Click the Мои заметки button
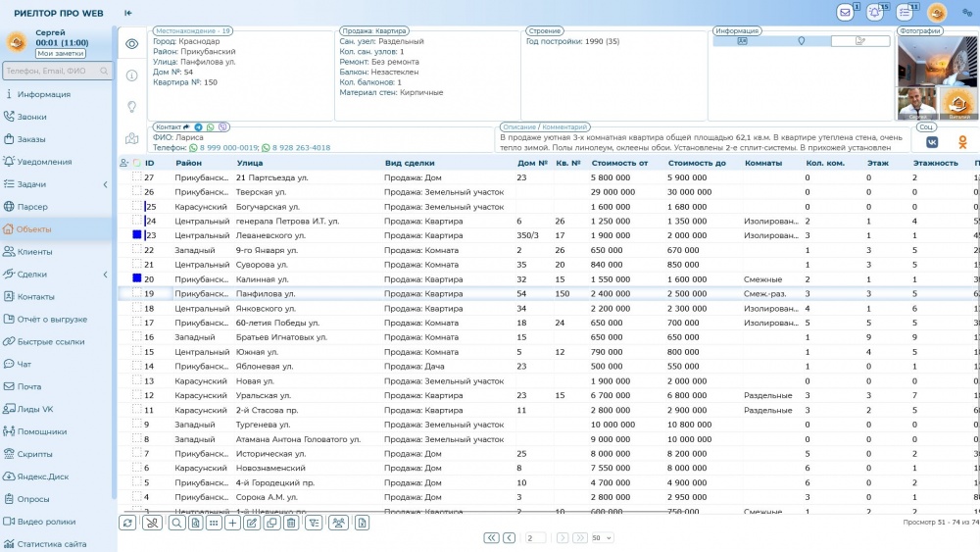Viewport: 980px width, 552px height. [x=61, y=53]
